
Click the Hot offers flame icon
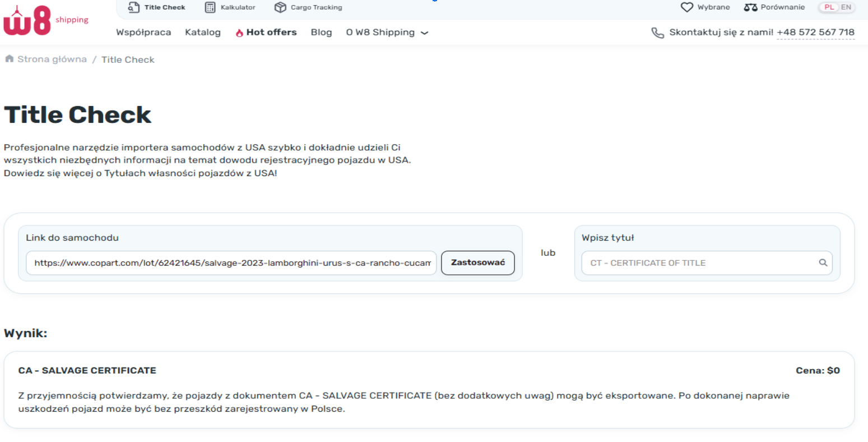click(239, 33)
